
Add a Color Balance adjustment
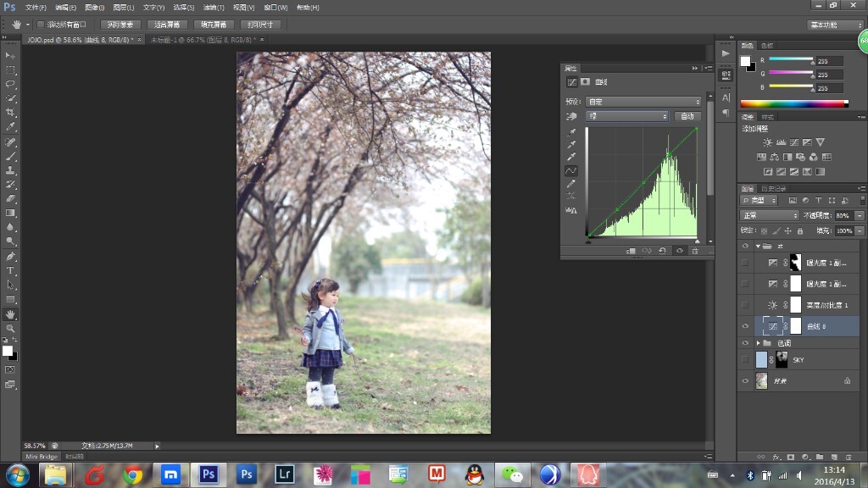click(x=775, y=157)
